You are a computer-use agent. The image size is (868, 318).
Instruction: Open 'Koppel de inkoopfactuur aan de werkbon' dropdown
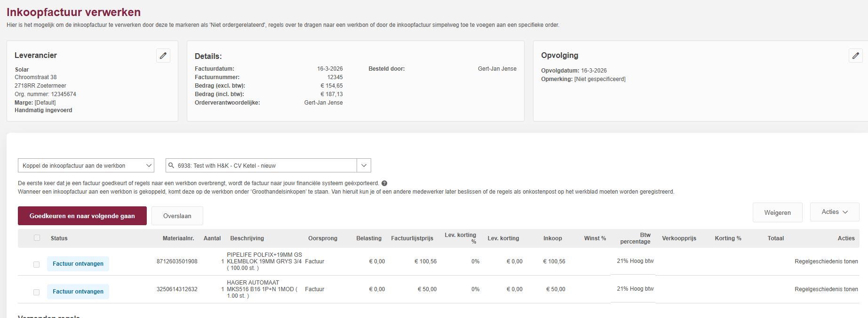[x=86, y=165]
